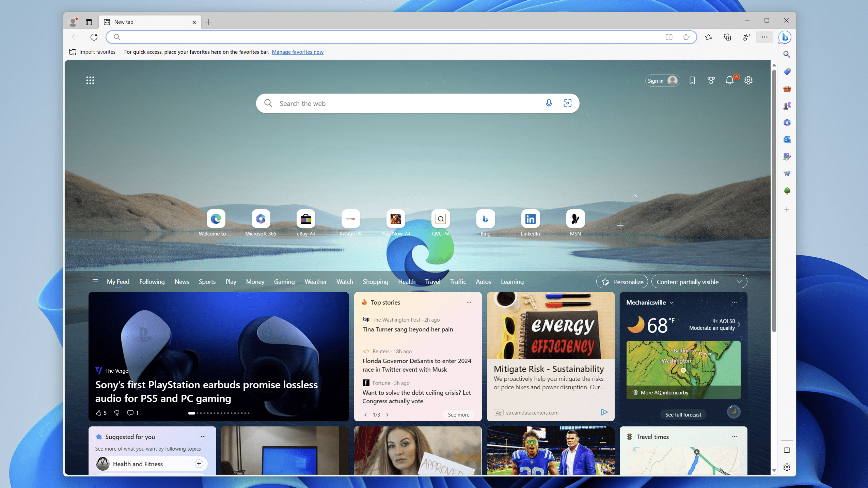Open the Top stories card options

tap(469, 302)
